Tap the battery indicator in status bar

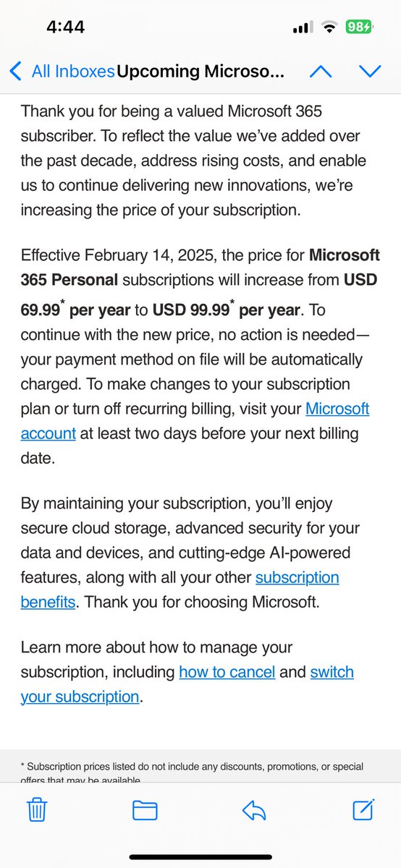point(358,27)
